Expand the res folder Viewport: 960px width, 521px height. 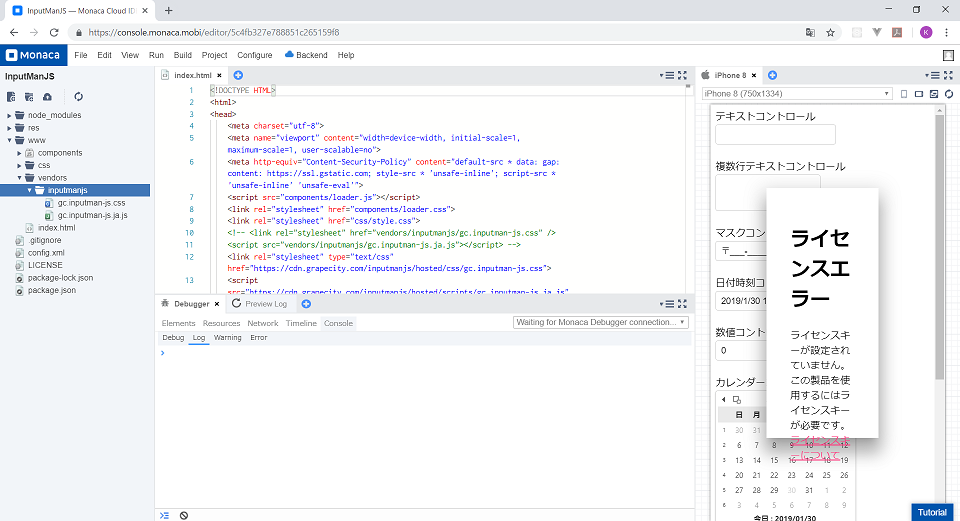[9, 128]
